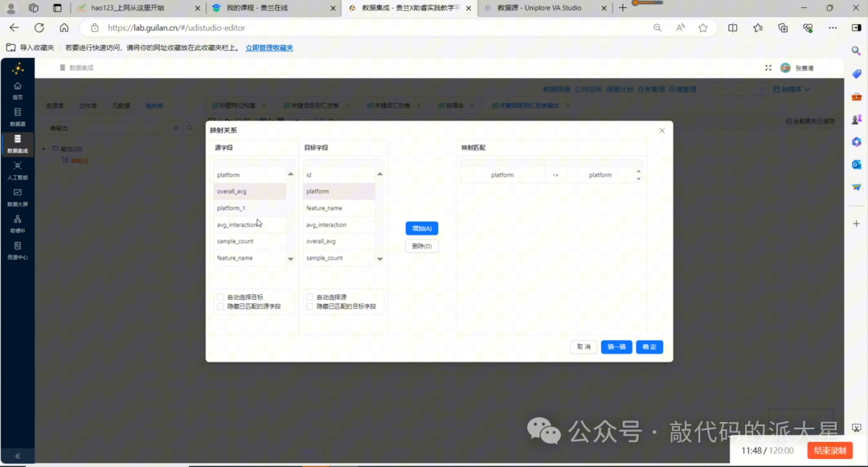This screenshot has width=868, height=467.
Task: Switch to 元数据 tab
Action: click(x=121, y=105)
